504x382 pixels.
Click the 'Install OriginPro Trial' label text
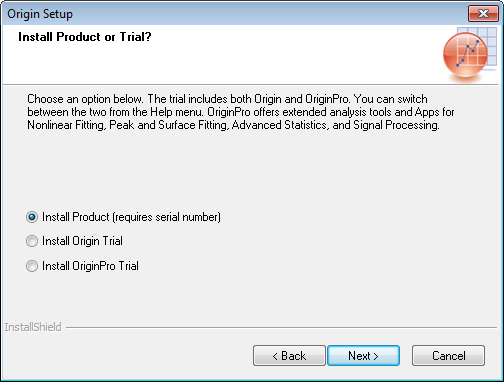click(90, 266)
